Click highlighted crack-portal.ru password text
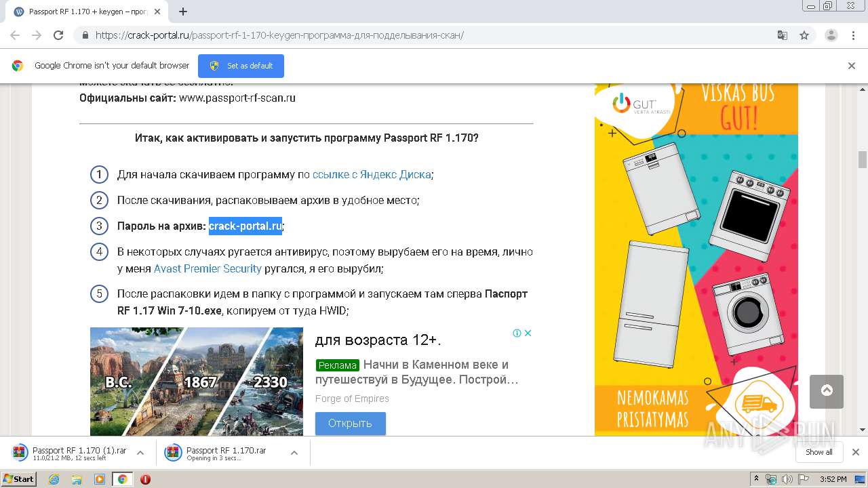 245,226
